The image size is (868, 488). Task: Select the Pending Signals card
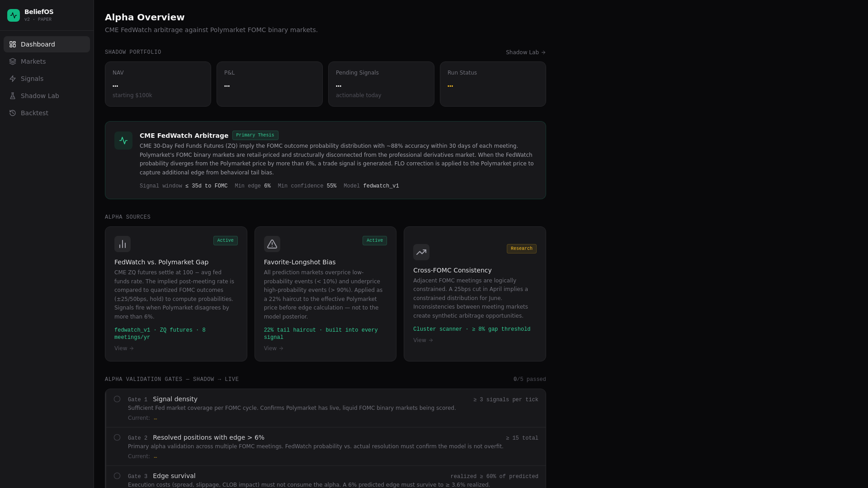pyautogui.click(x=381, y=84)
